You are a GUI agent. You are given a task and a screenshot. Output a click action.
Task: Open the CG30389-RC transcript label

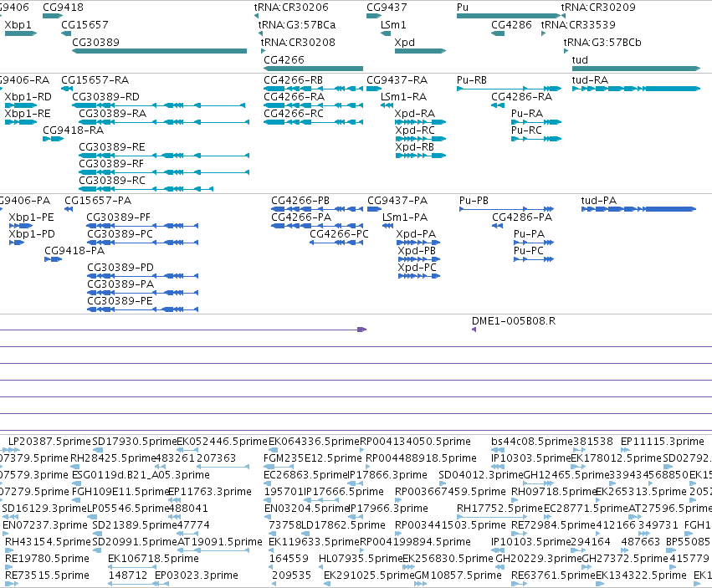click(112, 181)
